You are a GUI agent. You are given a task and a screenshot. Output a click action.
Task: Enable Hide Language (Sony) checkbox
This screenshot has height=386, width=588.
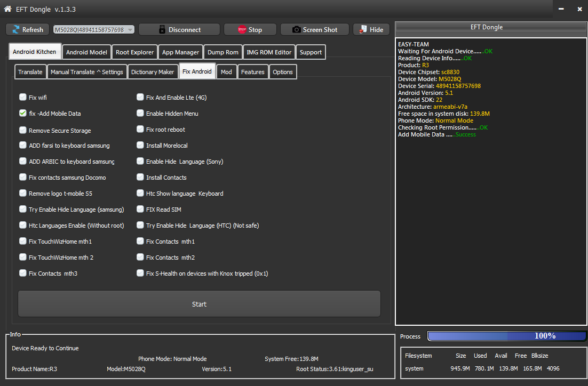point(140,161)
